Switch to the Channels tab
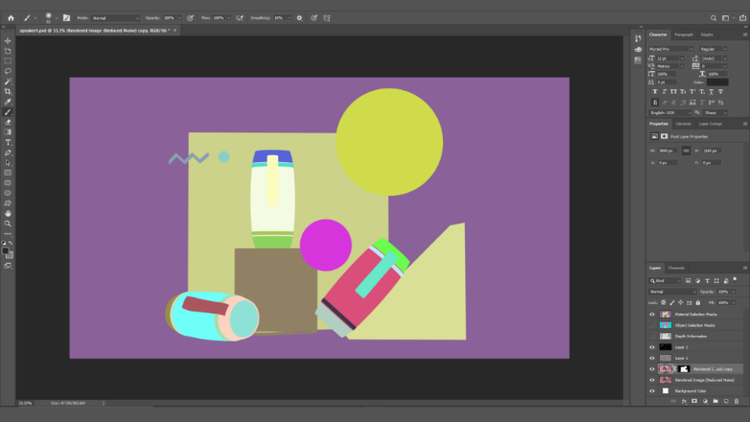750x422 pixels. pyautogui.click(x=677, y=268)
